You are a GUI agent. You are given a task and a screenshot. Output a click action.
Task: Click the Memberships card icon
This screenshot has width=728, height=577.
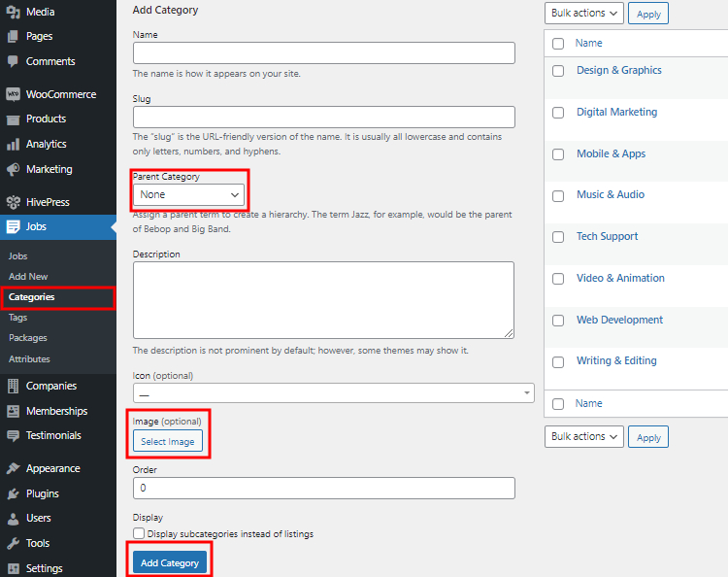pyautogui.click(x=13, y=411)
